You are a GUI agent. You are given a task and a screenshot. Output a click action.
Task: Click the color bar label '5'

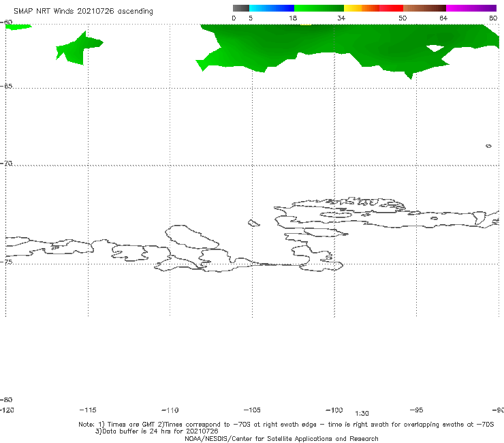251,18
